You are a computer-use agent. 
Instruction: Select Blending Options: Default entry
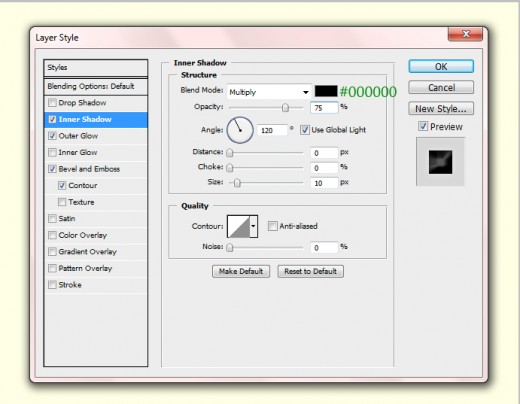96,87
